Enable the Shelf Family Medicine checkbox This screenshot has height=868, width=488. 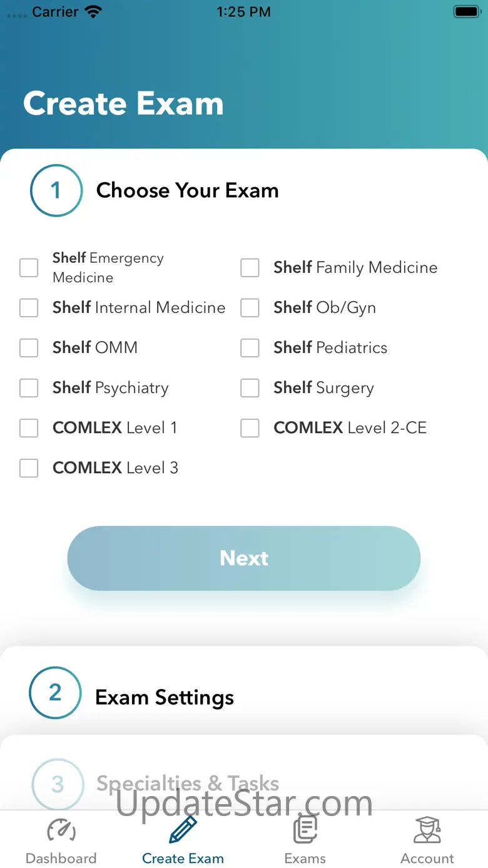pyautogui.click(x=250, y=268)
